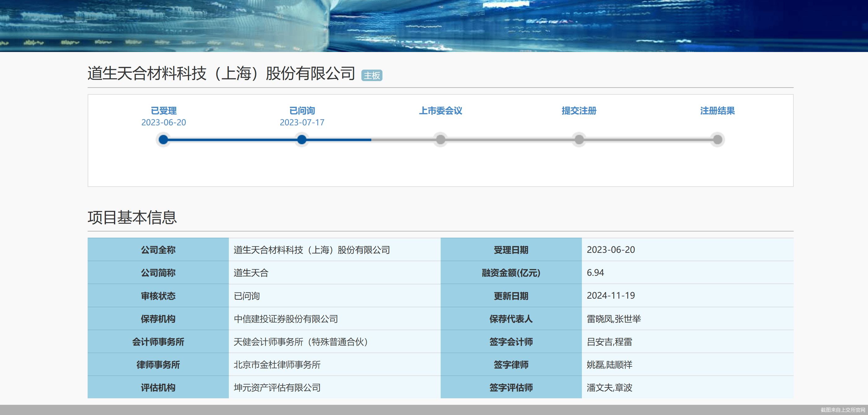Viewport: 868px width, 415px height.
Task: Click 中信建投证券股份有限公司 sponsor value
Action: coord(286,319)
